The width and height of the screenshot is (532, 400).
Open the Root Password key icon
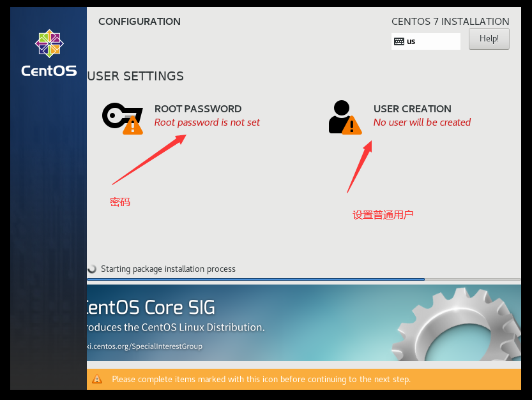point(123,118)
